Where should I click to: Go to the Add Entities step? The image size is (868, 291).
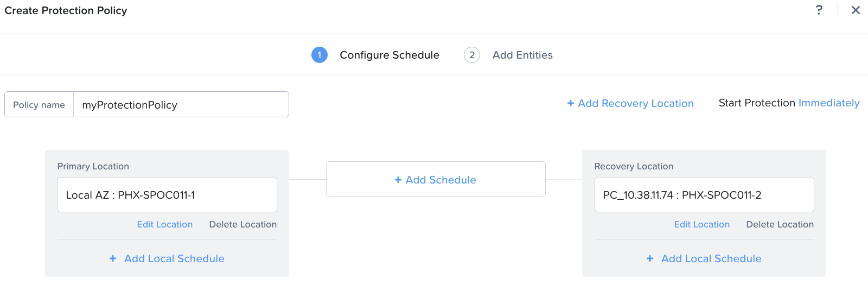(x=522, y=55)
